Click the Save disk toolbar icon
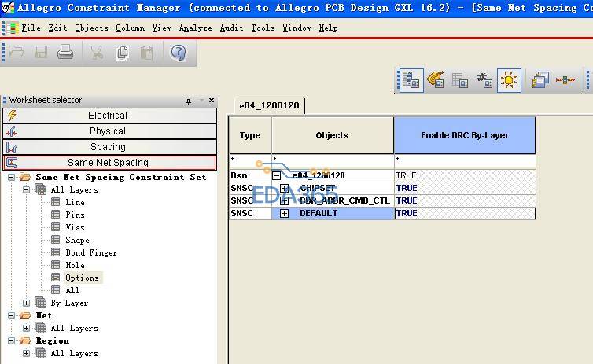This screenshot has height=364, width=593. [41, 52]
